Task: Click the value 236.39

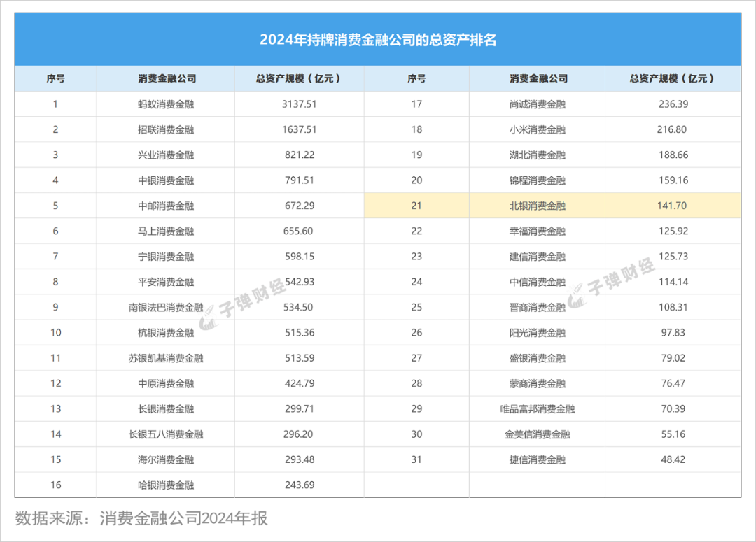Action: [673, 104]
